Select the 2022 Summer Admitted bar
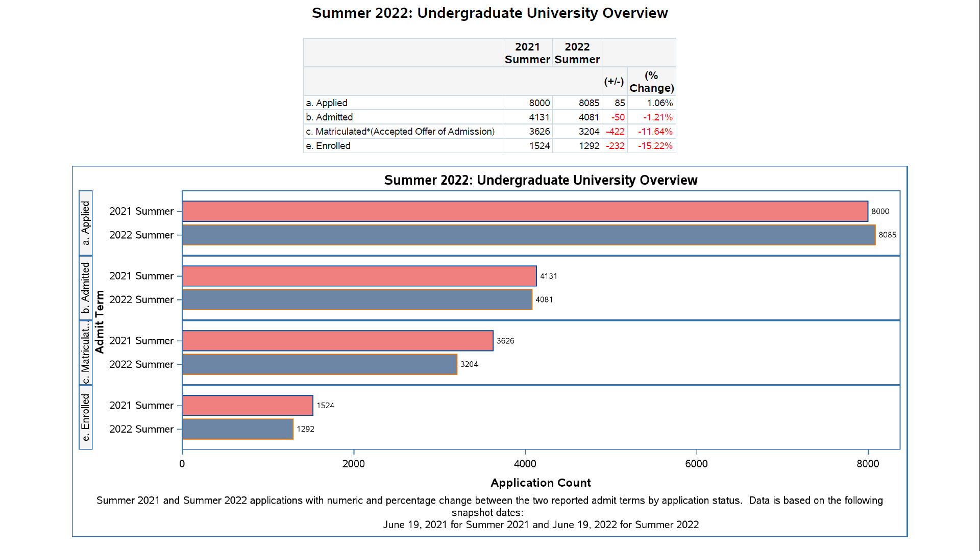 coord(357,299)
